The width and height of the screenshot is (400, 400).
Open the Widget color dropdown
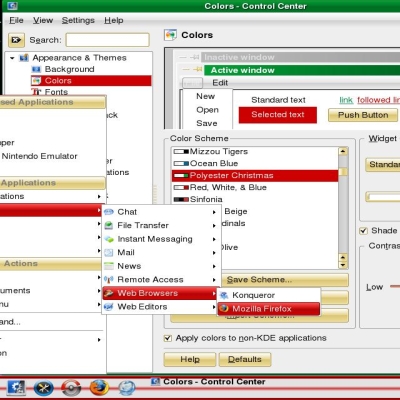(x=383, y=165)
